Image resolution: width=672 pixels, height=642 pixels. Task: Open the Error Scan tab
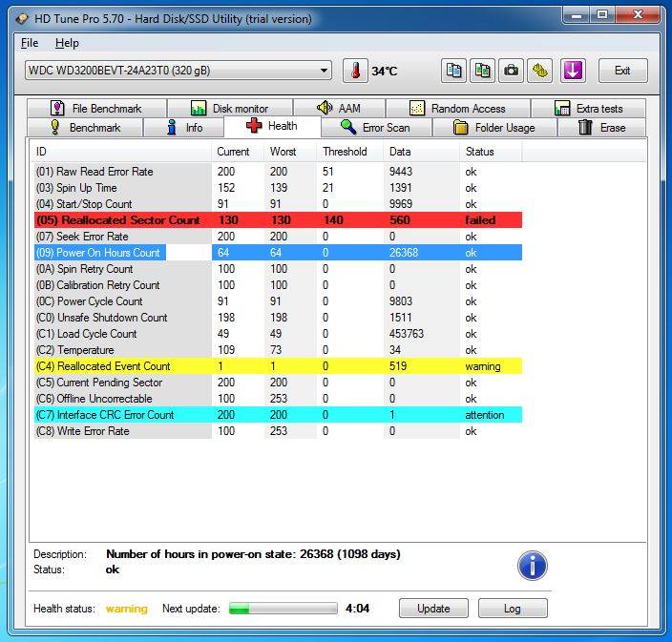click(x=376, y=128)
